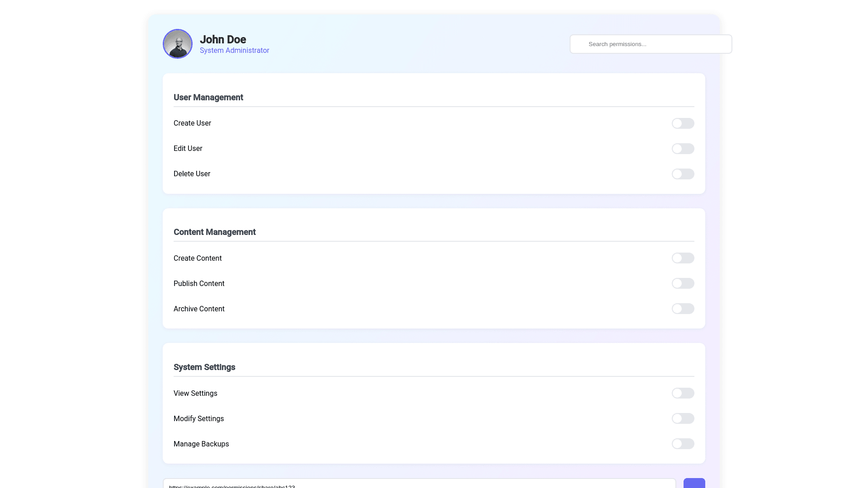
Task: Toggle Manage Backups permission
Action: click(683, 444)
